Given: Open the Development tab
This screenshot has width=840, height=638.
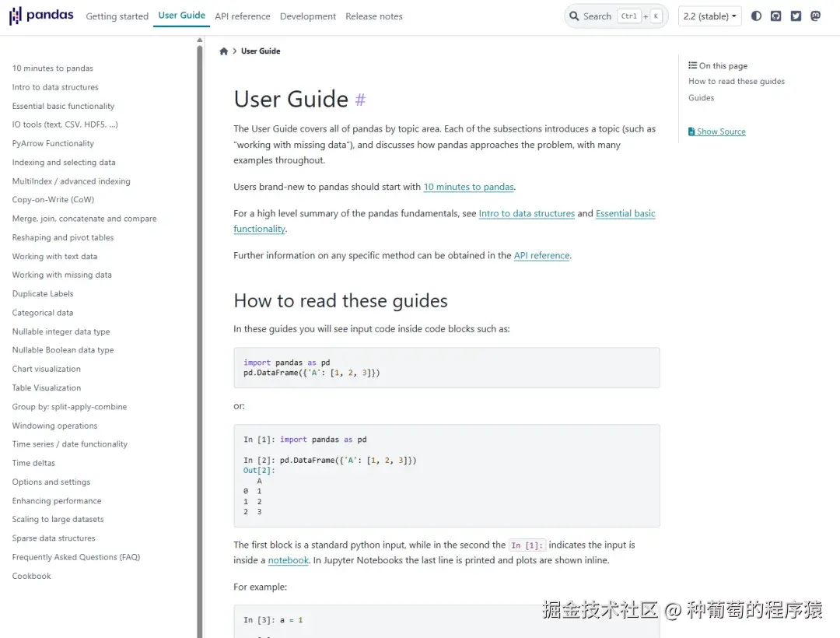Looking at the screenshot, I should tap(308, 16).
